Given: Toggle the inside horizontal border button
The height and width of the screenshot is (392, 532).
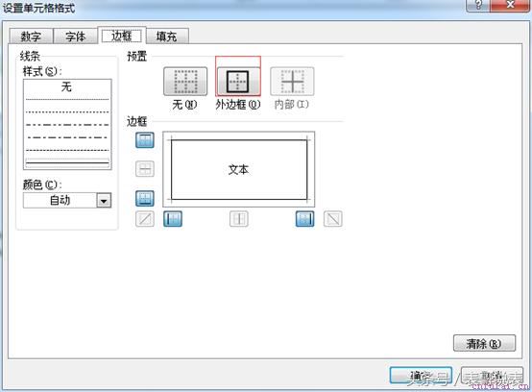Looking at the screenshot, I should pos(145,169).
